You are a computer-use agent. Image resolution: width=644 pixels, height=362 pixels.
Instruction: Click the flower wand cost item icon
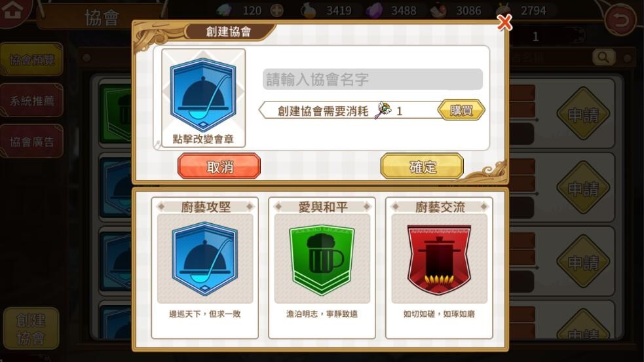(383, 110)
